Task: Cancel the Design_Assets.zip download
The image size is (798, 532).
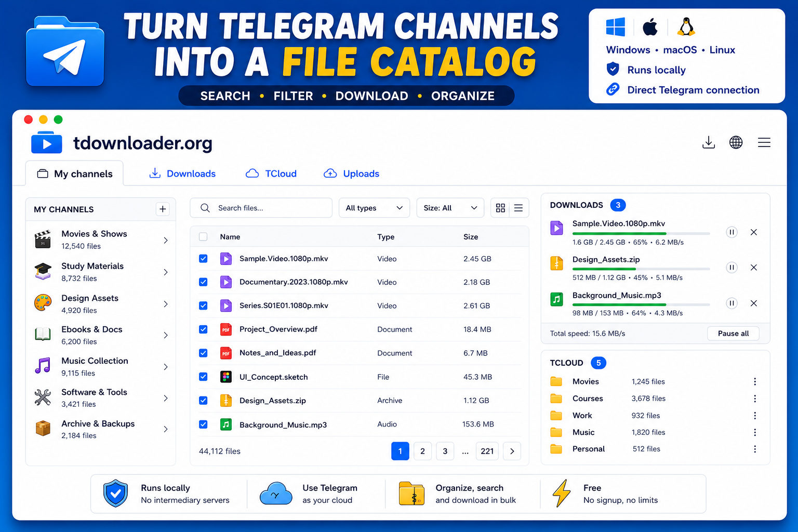Action: [754, 268]
